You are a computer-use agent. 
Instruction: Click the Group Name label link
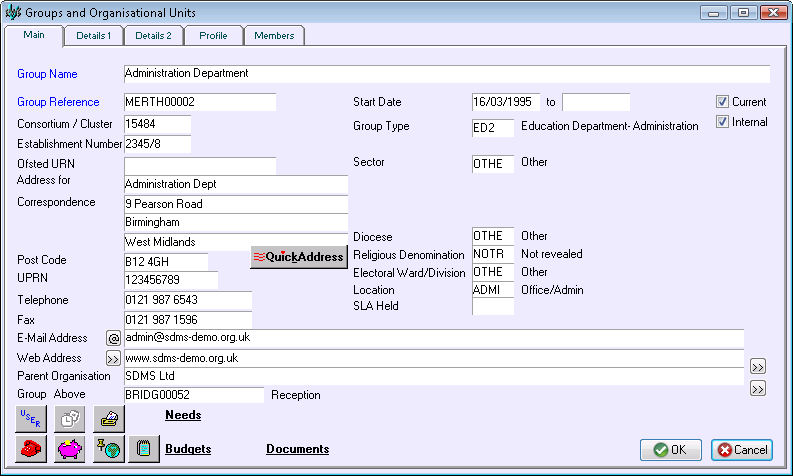coord(47,74)
